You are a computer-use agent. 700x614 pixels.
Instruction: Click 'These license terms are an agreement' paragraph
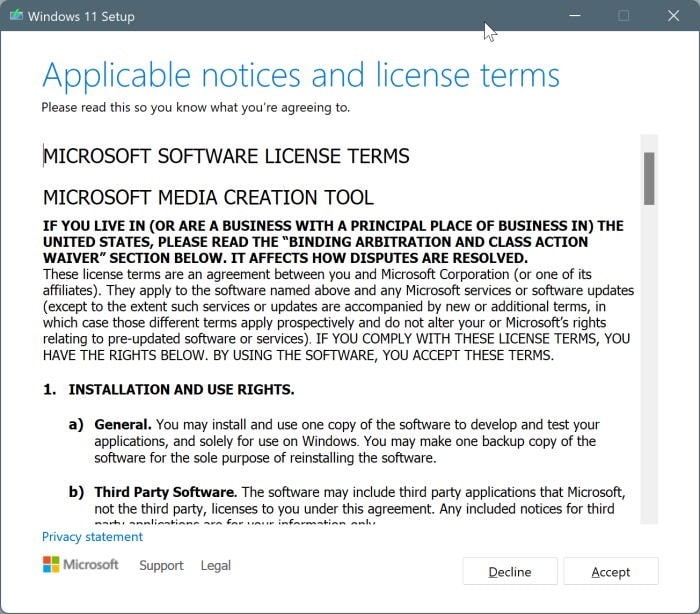point(338,314)
